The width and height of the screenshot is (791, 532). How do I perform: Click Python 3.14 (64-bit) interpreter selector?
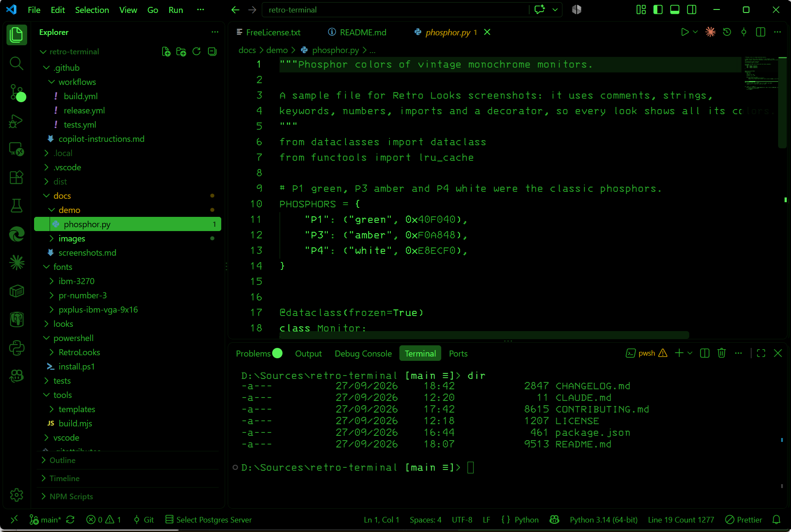point(603,520)
